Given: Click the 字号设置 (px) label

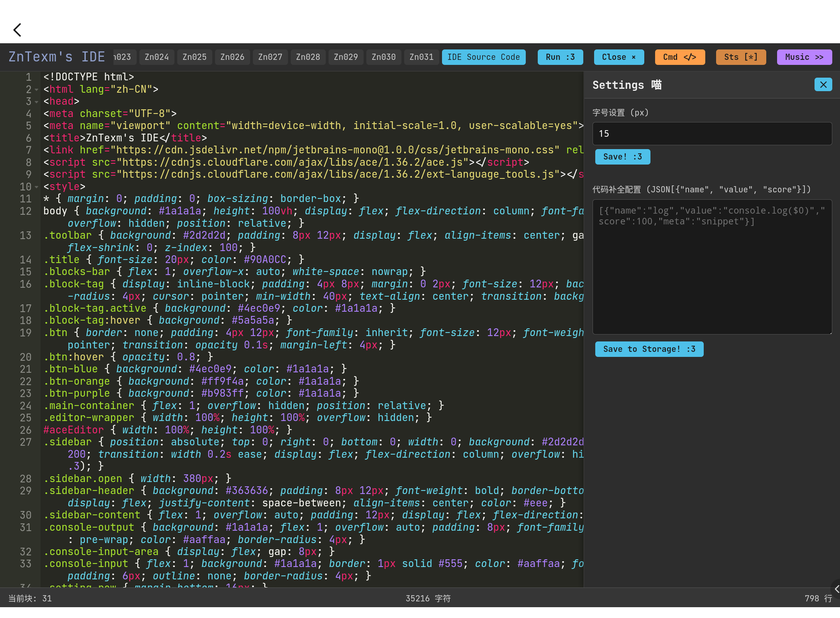Looking at the screenshot, I should pyautogui.click(x=621, y=113).
